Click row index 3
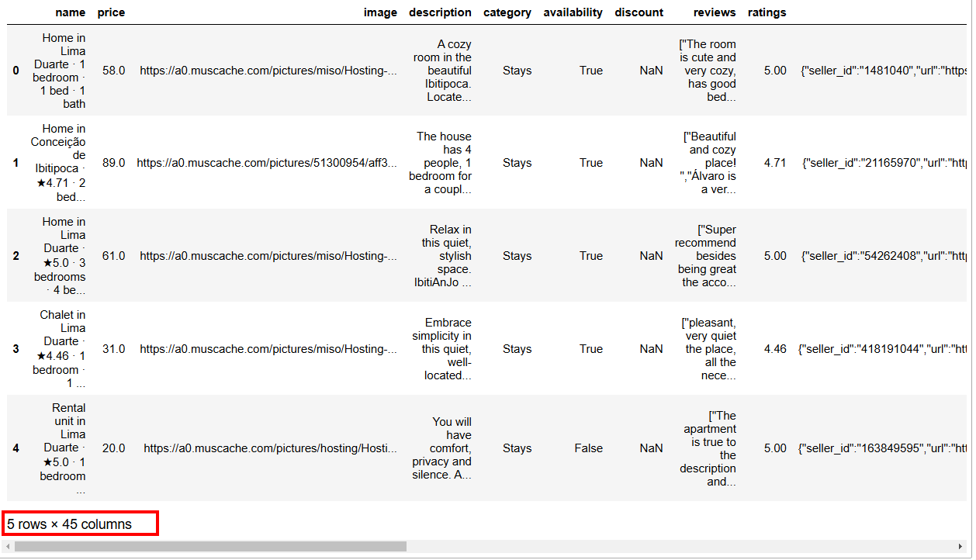 16,349
